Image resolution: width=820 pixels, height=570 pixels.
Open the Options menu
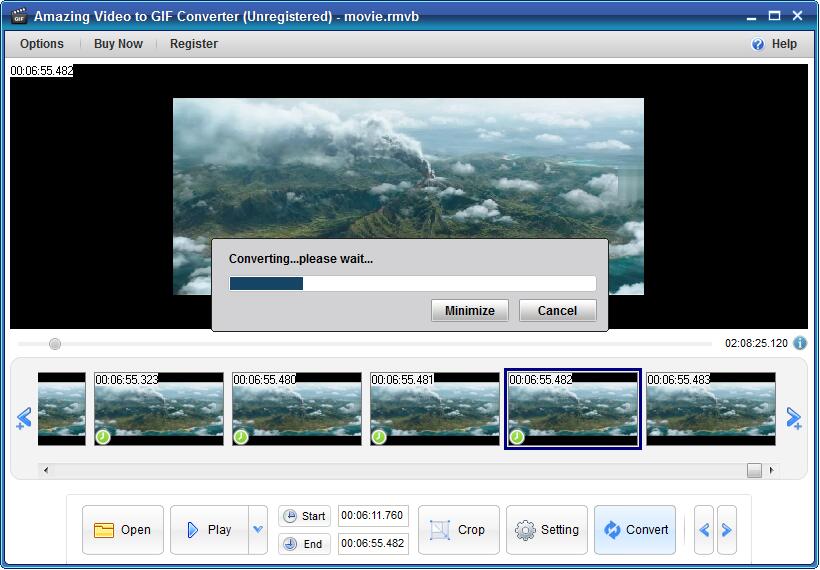click(42, 44)
